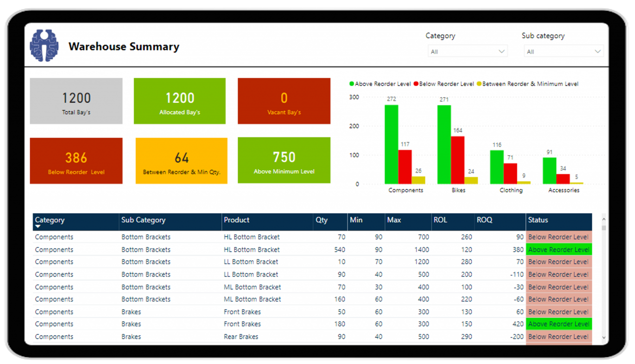Click the sort arrow on Category column header
Viewport: 635px width, 364px height.
click(38, 226)
